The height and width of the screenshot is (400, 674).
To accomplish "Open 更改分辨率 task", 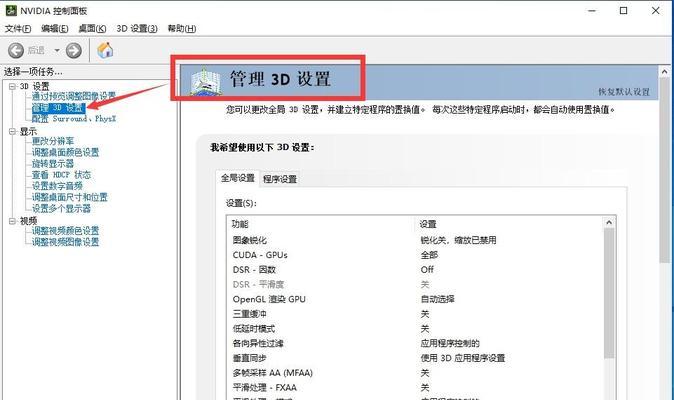I will point(52,141).
